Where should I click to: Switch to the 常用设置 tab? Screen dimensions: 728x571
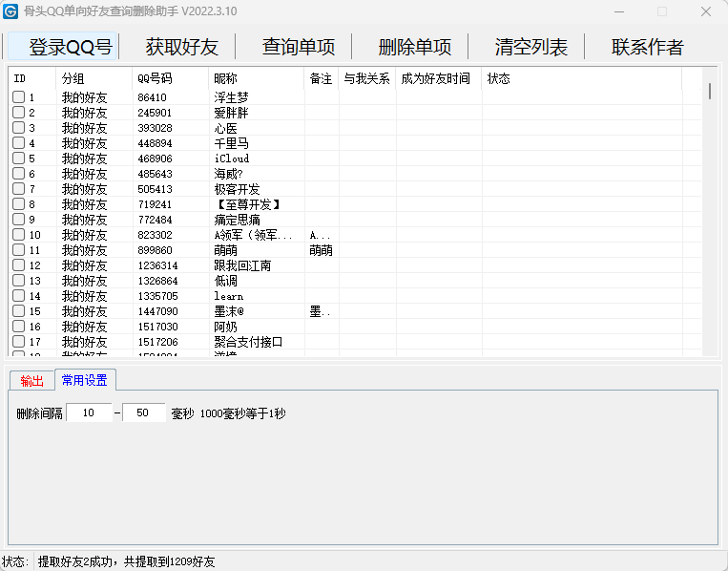coord(85,380)
